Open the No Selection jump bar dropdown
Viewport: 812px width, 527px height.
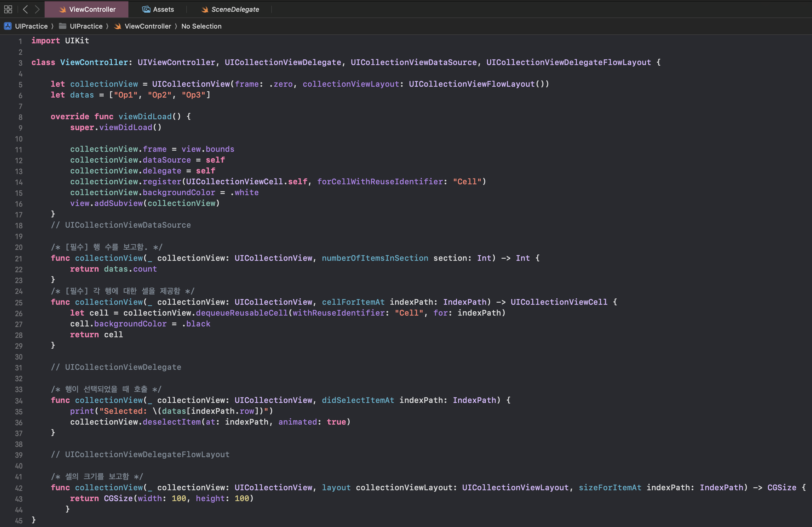click(201, 26)
